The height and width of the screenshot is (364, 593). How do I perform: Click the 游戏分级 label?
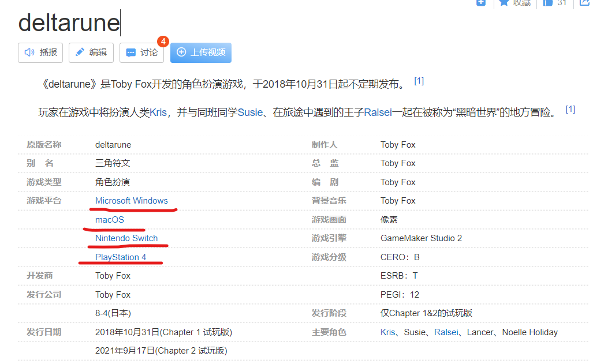(x=329, y=257)
